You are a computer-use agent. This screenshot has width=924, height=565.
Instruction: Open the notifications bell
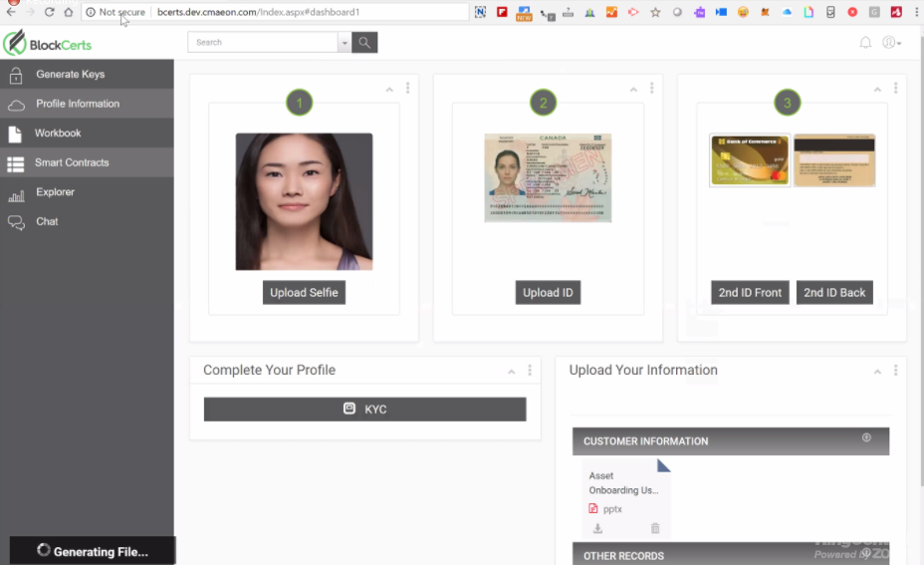tap(865, 43)
